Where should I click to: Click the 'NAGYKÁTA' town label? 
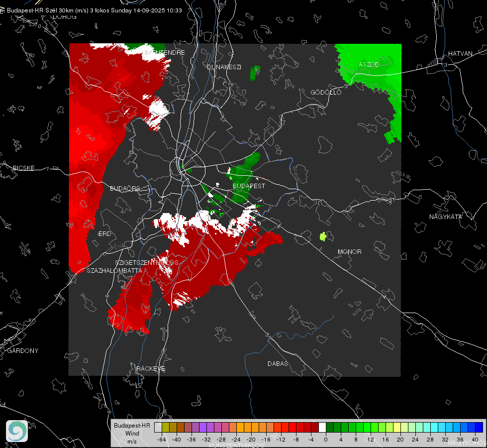pos(446,217)
